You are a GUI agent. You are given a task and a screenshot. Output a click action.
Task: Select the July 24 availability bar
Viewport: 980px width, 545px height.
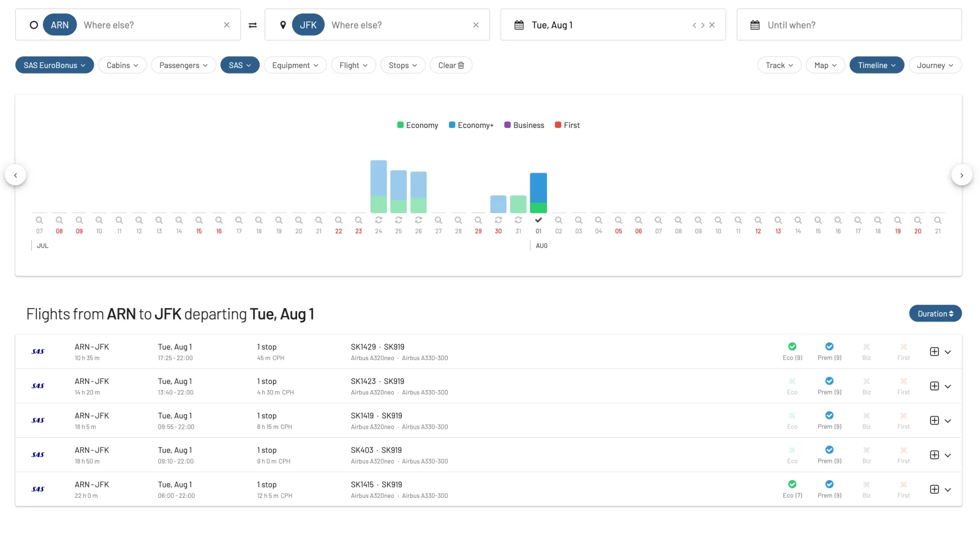[x=379, y=186]
